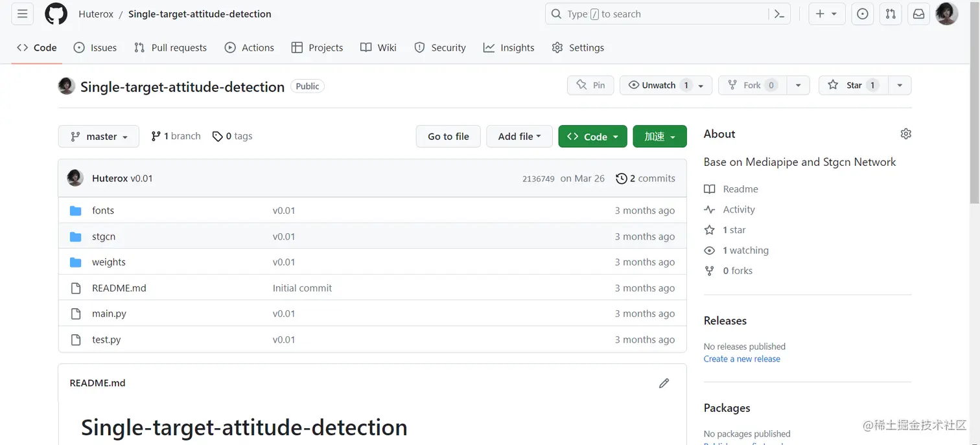Open the green Code dropdown

(592, 136)
